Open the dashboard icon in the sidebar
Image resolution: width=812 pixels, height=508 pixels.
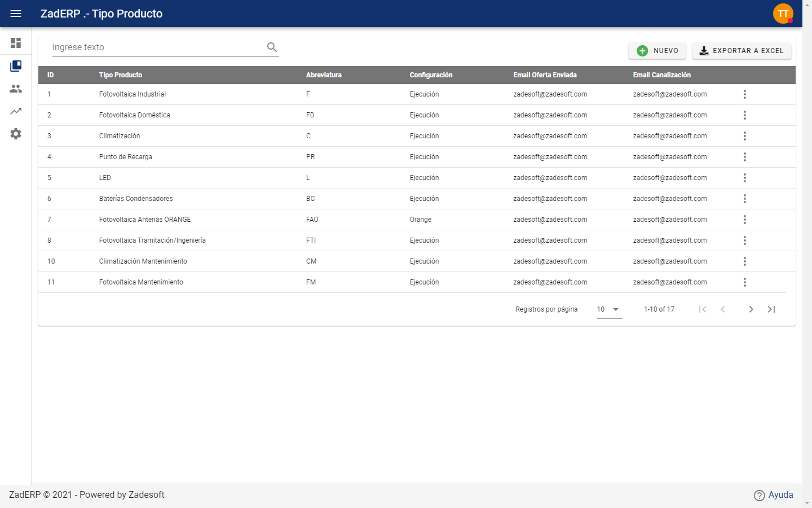16,43
